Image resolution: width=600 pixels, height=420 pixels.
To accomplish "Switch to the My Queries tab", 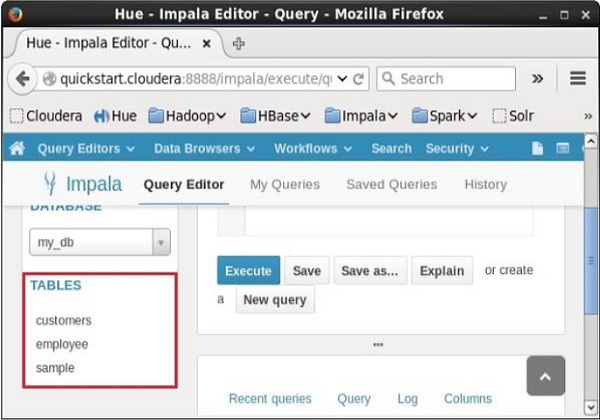I will (x=285, y=184).
